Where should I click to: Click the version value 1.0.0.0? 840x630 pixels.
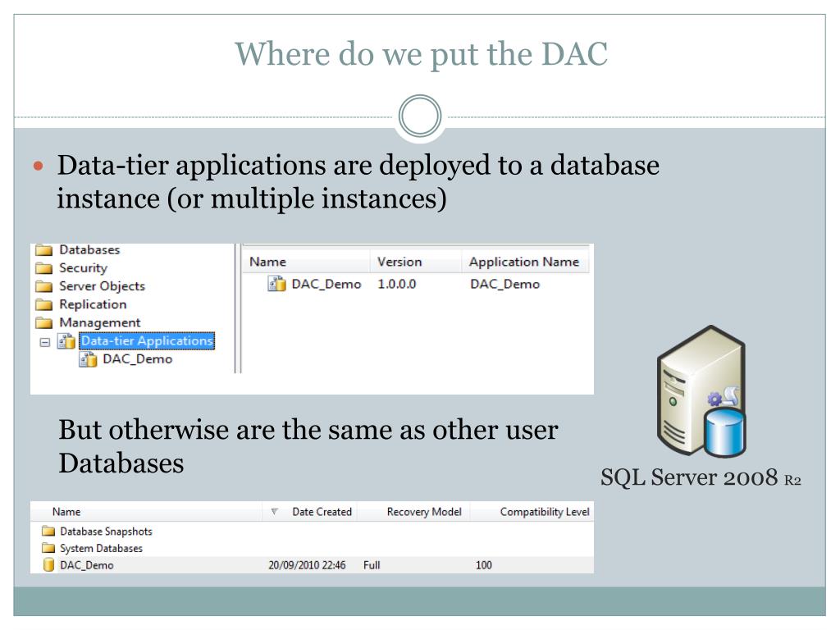pos(396,284)
